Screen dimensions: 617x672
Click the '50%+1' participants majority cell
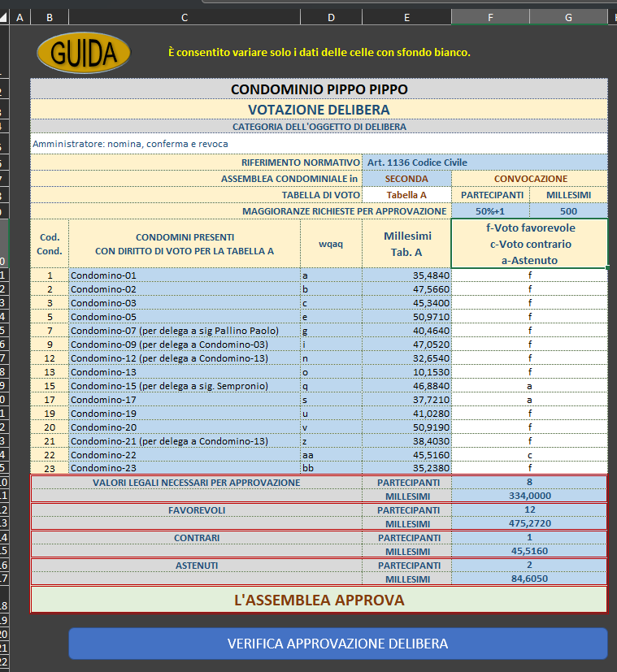[490, 211]
